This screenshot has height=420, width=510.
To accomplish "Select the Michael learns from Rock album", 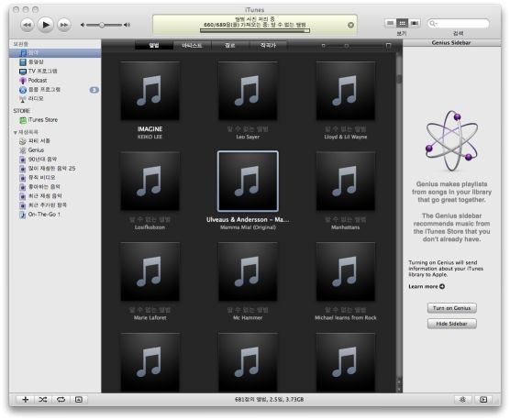I will coord(346,271).
